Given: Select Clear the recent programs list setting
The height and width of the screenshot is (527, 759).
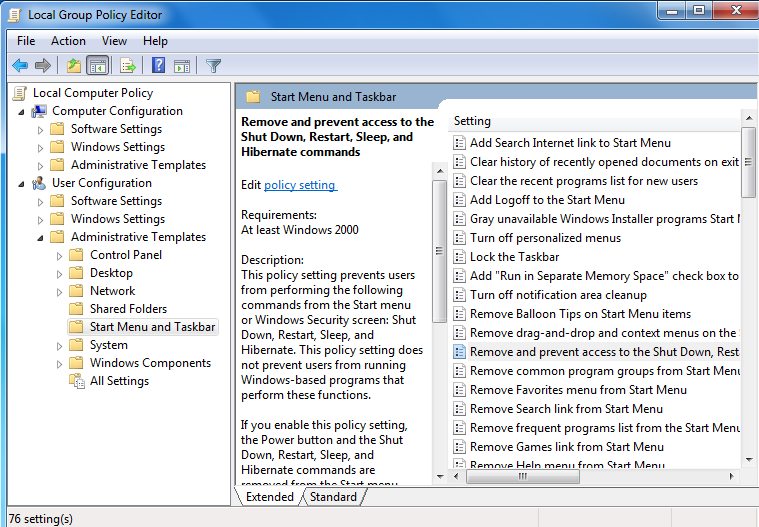Looking at the screenshot, I should click(584, 181).
